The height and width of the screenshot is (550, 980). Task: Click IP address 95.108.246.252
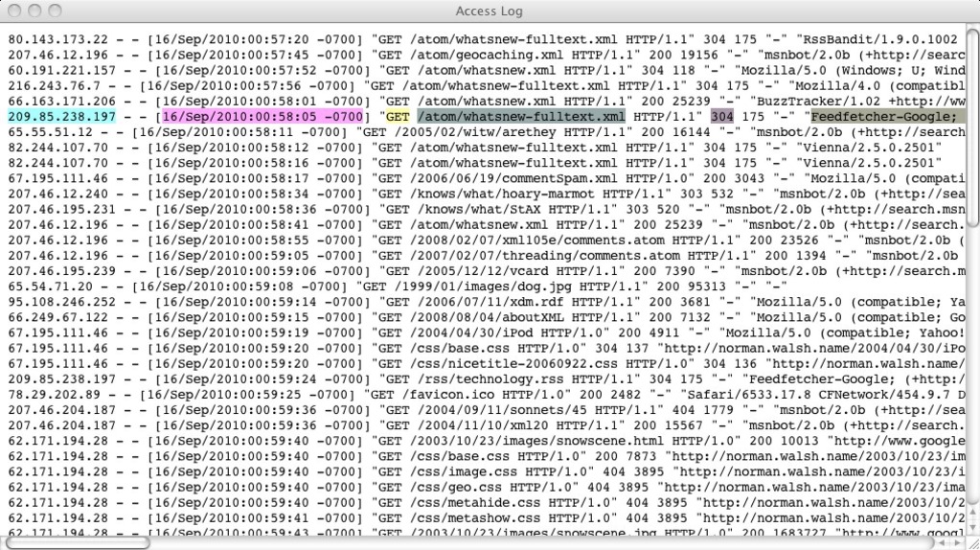click(x=61, y=302)
